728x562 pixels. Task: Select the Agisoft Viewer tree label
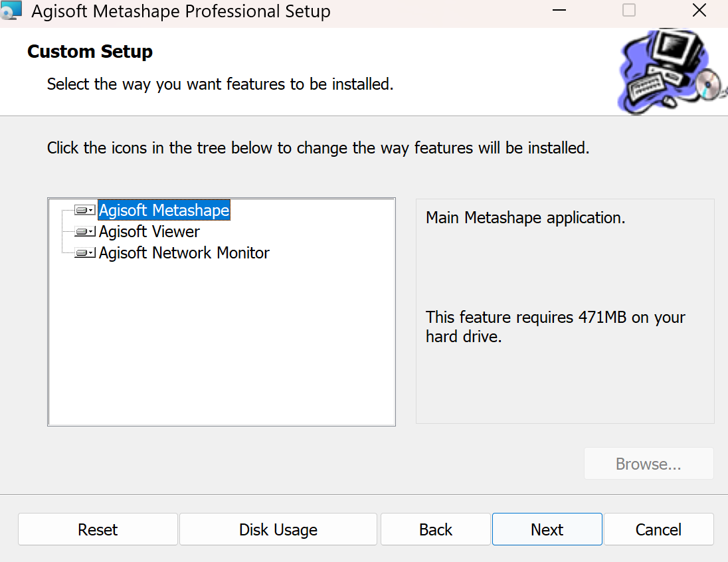149,232
